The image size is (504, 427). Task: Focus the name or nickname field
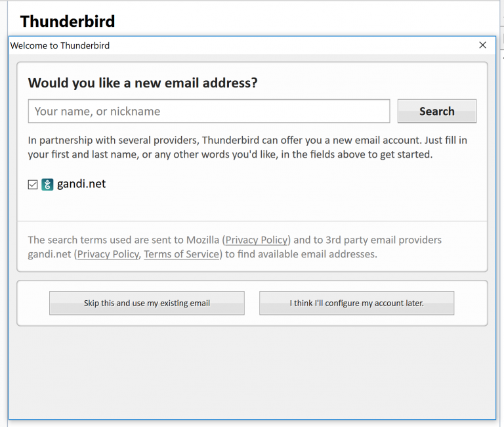point(209,111)
